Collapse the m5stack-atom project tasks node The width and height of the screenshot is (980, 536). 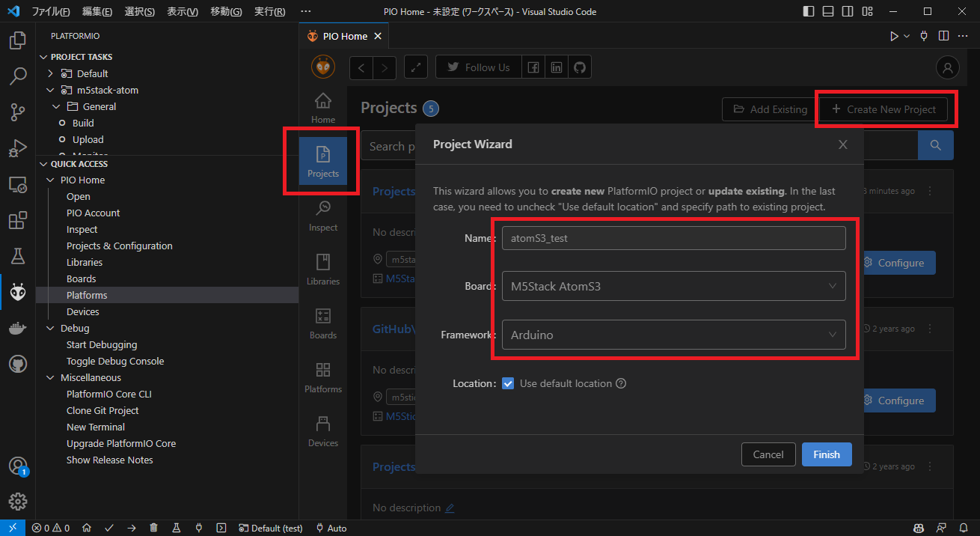(x=50, y=90)
